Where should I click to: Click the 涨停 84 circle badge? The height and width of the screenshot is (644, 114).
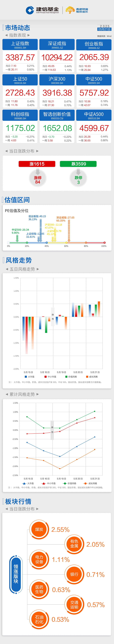tap(38, 178)
